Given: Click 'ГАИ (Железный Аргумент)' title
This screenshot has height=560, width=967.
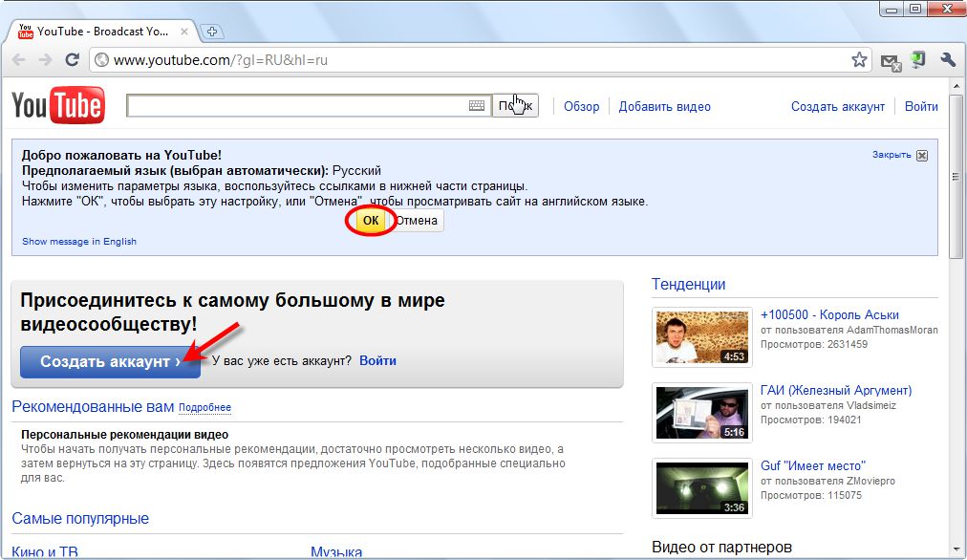Looking at the screenshot, I should (836, 391).
